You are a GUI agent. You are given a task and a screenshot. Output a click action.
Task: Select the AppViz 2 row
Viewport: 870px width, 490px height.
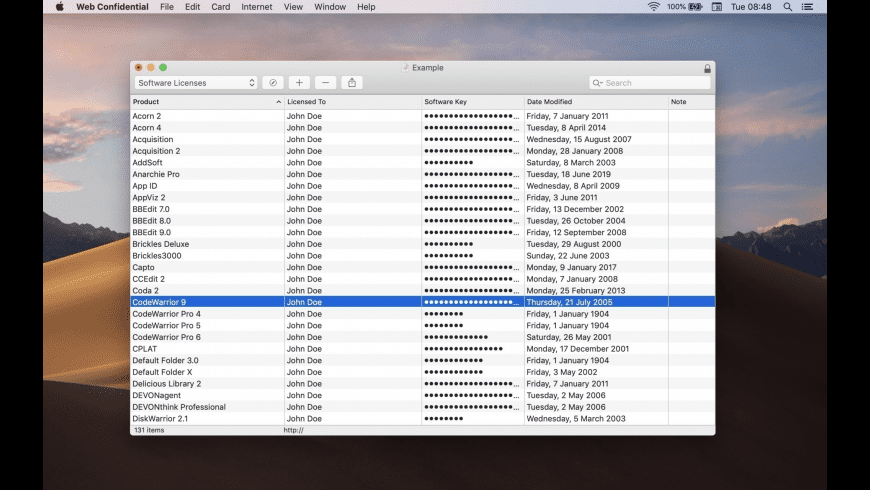tap(423, 198)
